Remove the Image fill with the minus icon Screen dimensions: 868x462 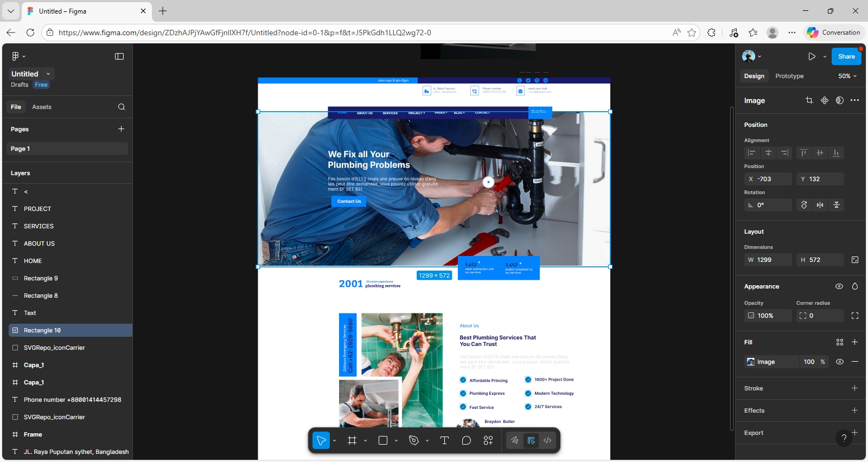855,362
